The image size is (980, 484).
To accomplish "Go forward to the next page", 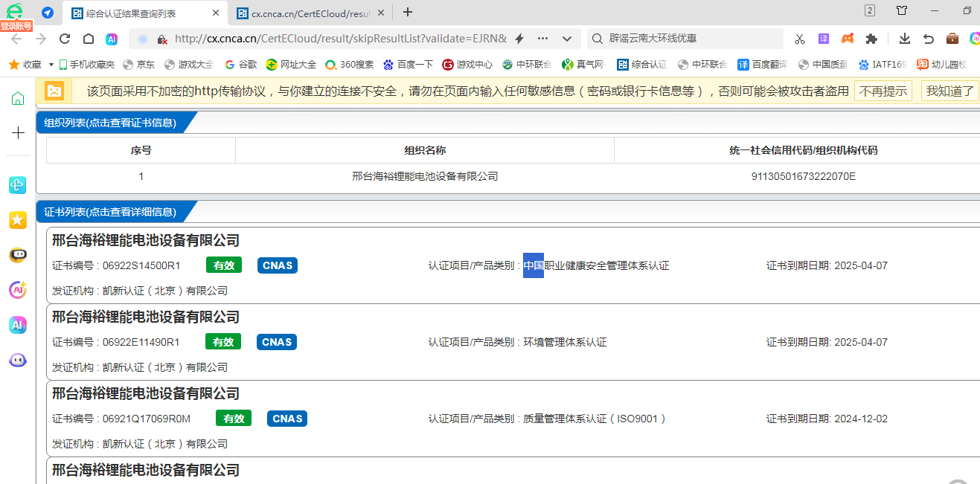I will pos(41,39).
